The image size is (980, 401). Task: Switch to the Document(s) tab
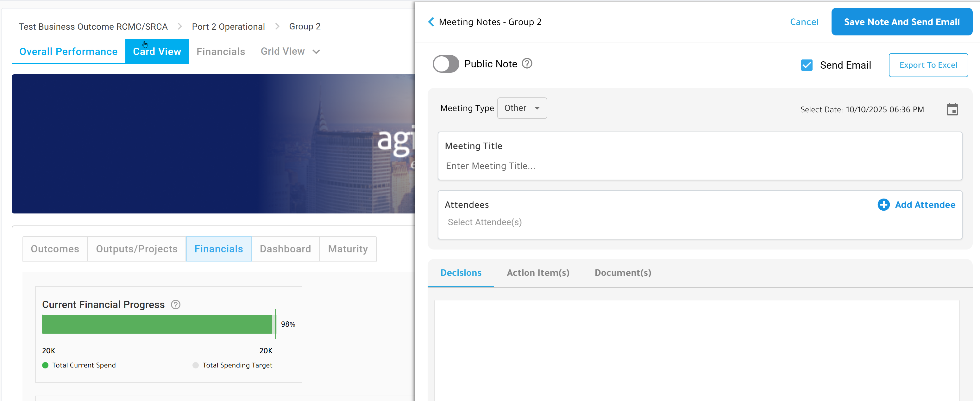pos(623,273)
